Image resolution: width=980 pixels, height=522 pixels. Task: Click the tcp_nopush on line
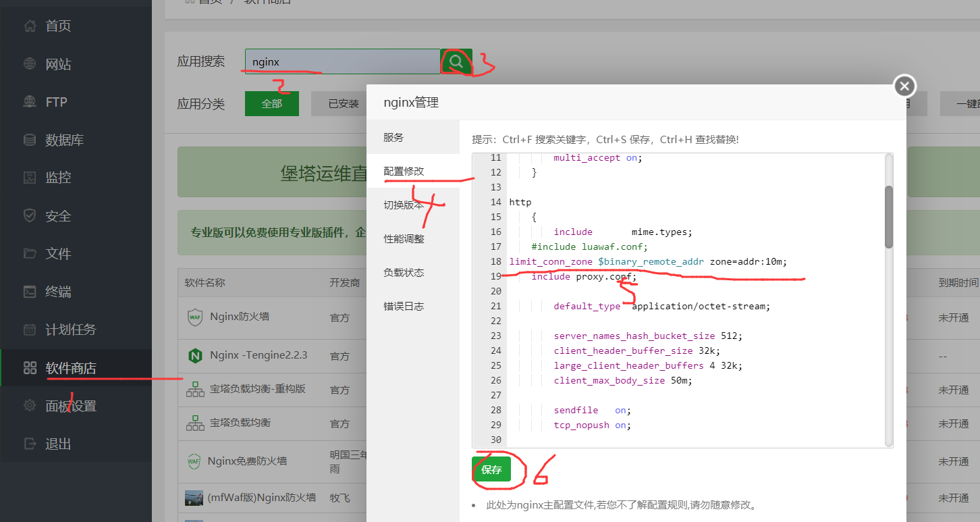point(592,425)
